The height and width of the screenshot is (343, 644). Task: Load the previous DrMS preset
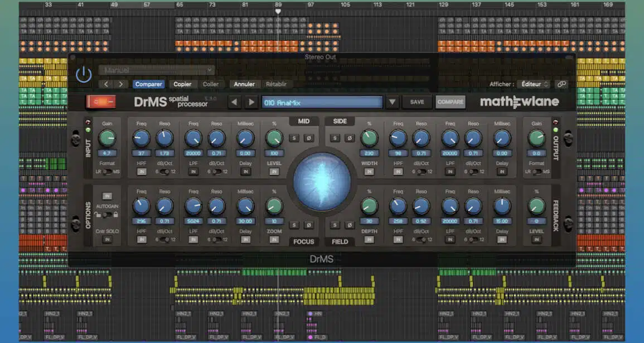[234, 102]
